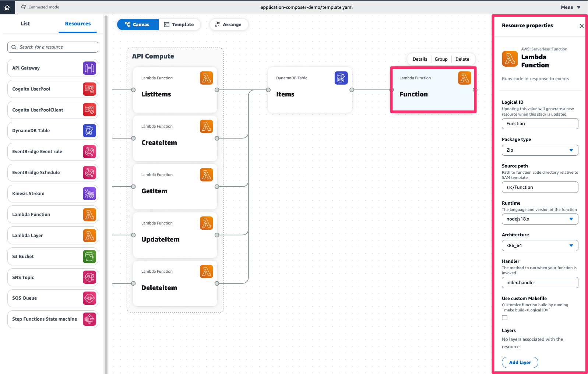Click the Search for a resource field
The image size is (588, 374).
pyautogui.click(x=53, y=47)
